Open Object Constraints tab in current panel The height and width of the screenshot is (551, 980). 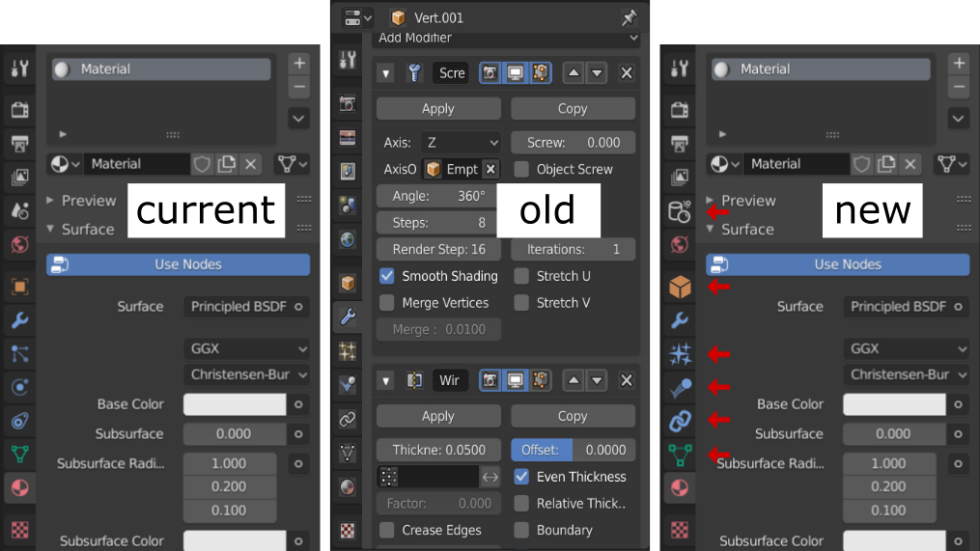19,421
